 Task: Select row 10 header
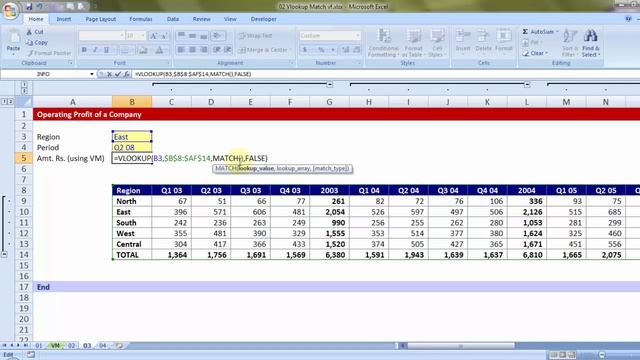24,212
